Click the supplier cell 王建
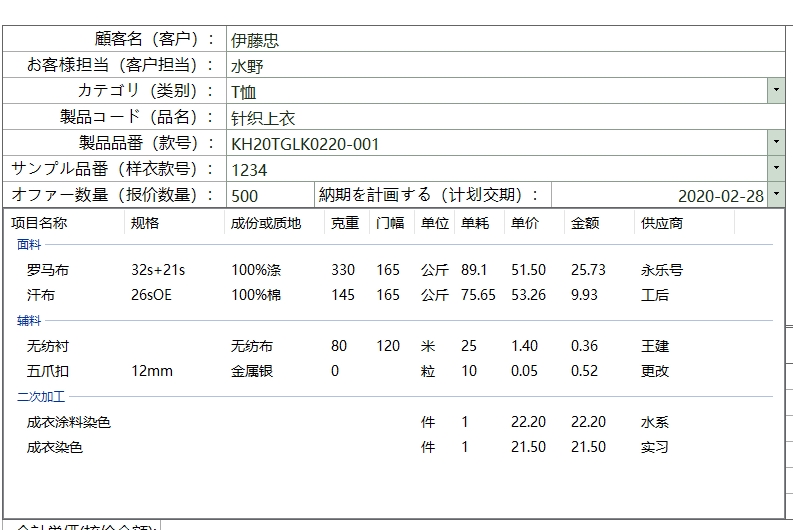 point(655,346)
